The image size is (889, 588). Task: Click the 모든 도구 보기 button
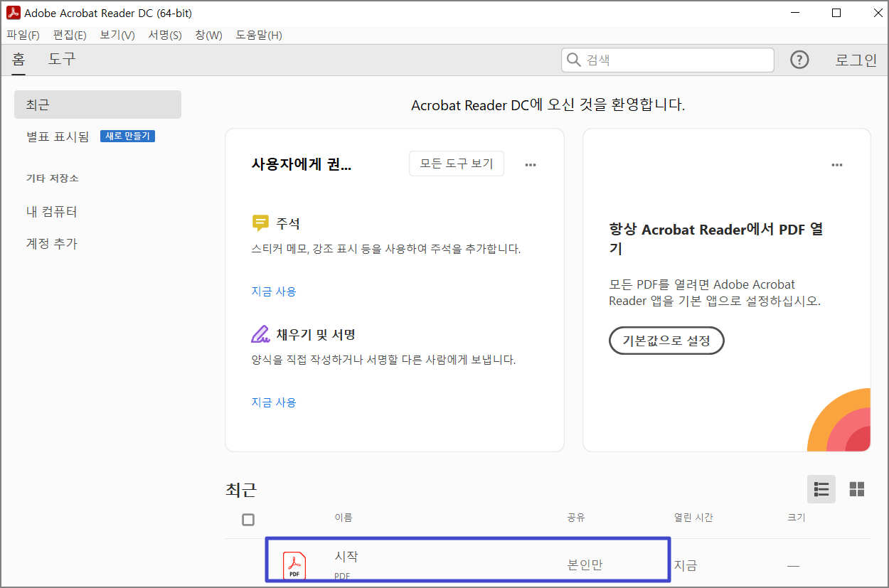pyautogui.click(x=457, y=164)
